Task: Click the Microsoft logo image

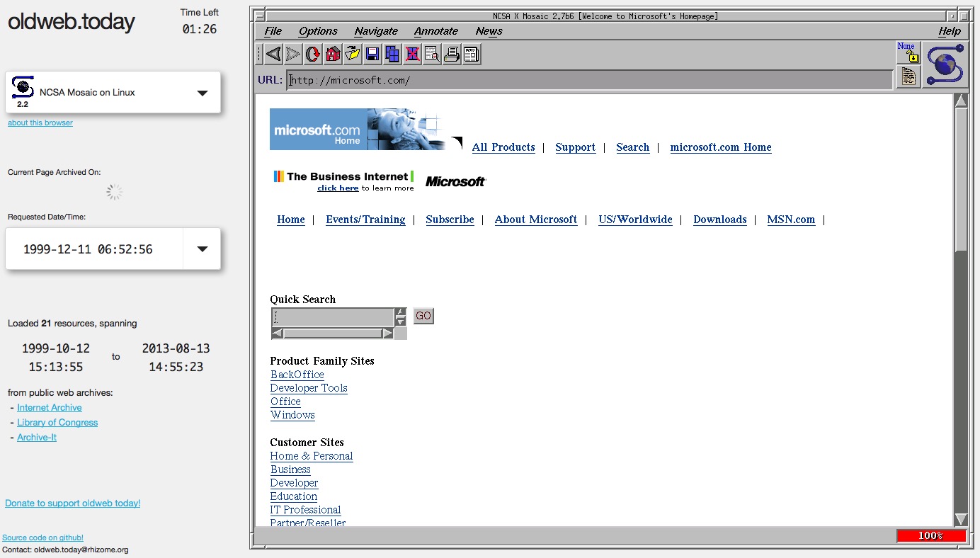Action: (456, 182)
